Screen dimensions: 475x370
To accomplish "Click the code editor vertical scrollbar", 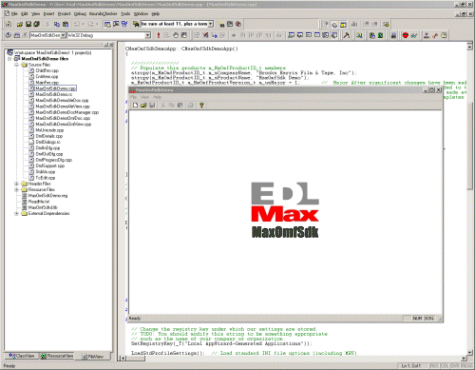I will [x=470, y=200].
